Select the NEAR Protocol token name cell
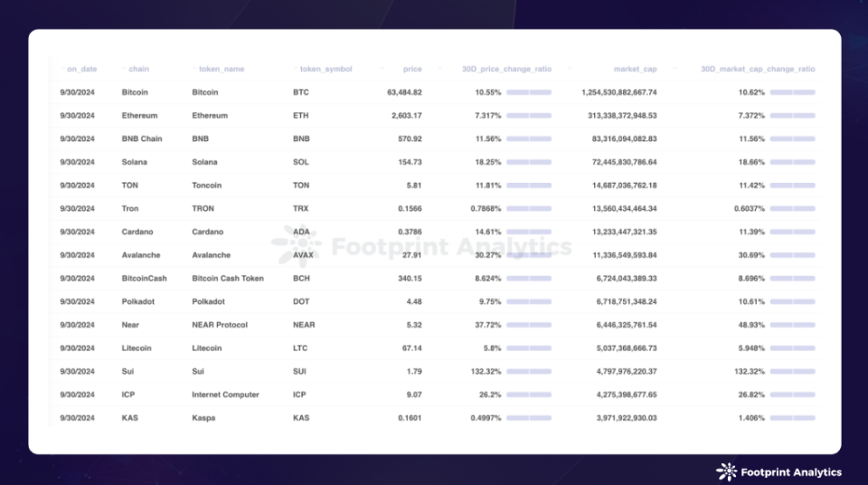Image resolution: width=868 pixels, height=485 pixels. tap(219, 325)
